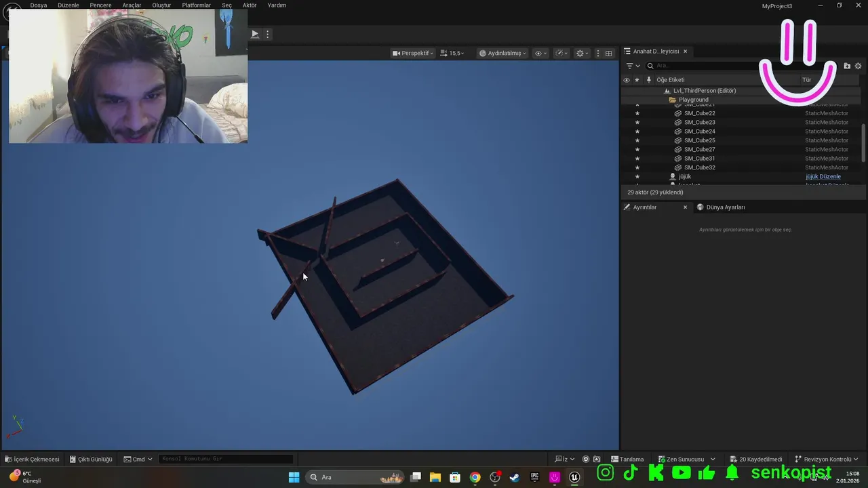
Task: Click Outliner vertical scrollbar
Action: (863, 142)
